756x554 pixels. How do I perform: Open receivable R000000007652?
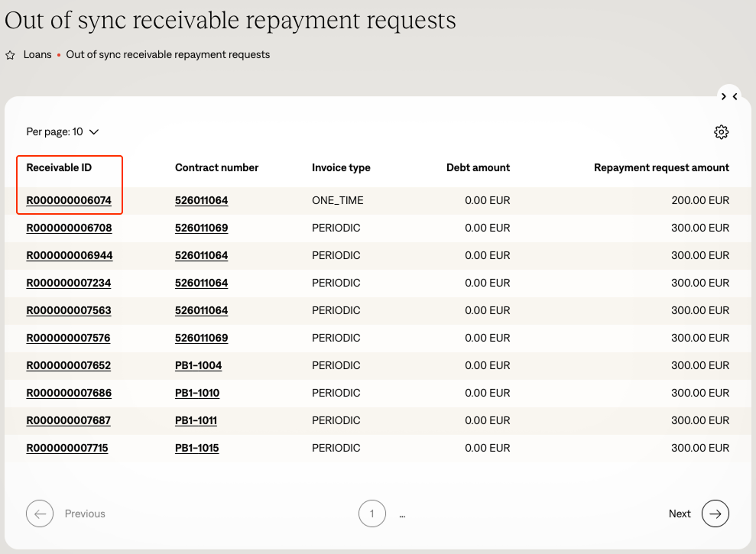(69, 366)
